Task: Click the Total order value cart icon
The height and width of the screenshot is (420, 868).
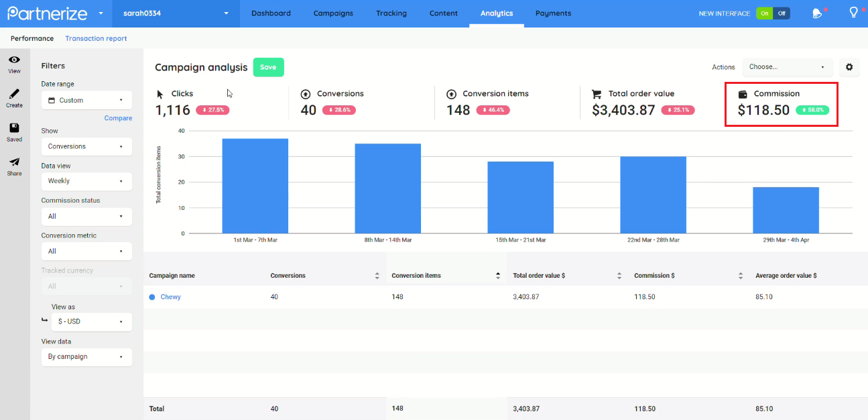Action: (597, 94)
